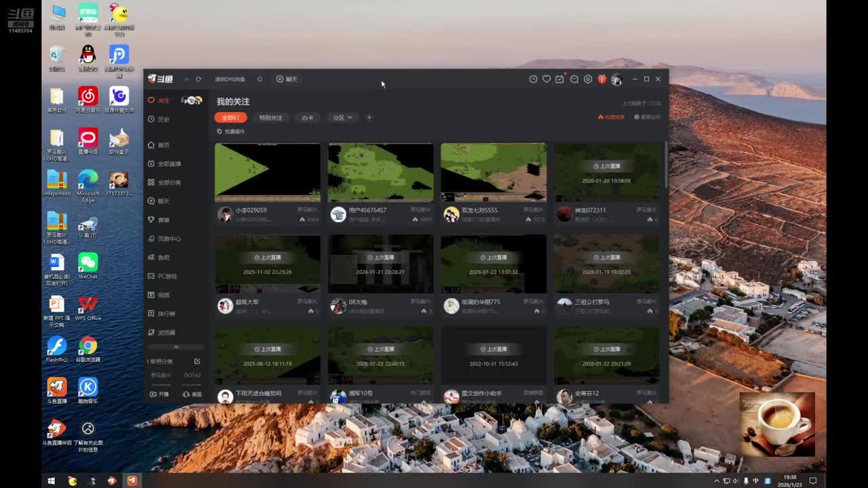Click the refresh icon beside back arrow

(199, 79)
